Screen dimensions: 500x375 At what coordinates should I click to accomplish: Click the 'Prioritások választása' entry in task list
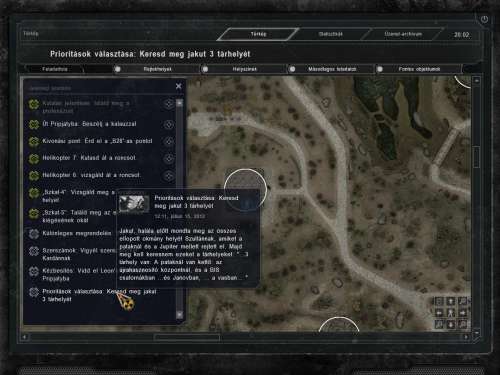[x=99, y=295]
